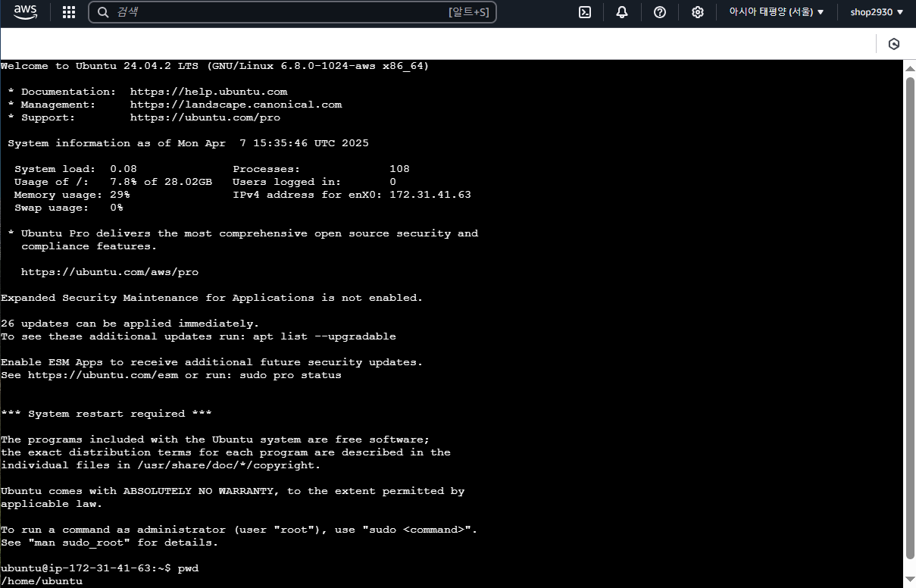Click the 'Memory usage: 29%' text

(72, 195)
